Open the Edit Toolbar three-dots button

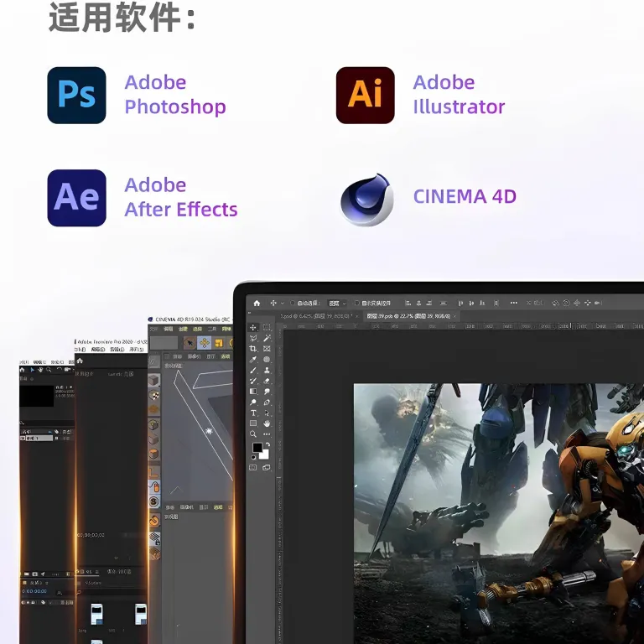[267, 434]
